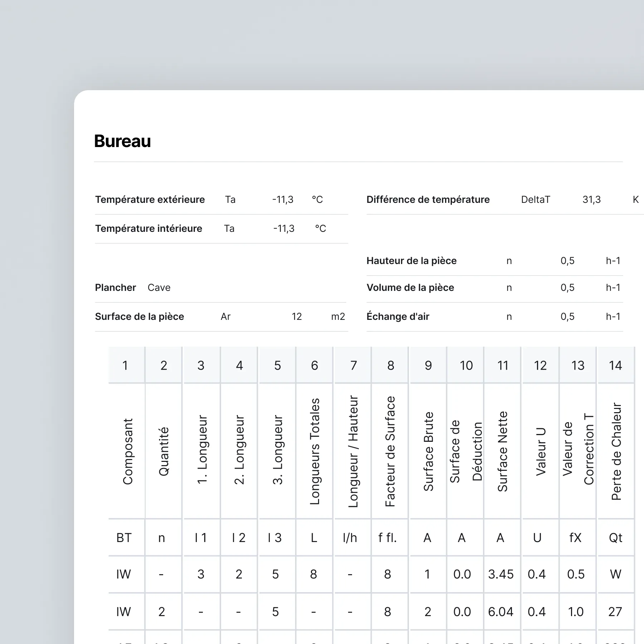Image resolution: width=644 pixels, height=644 pixels.
Task: Click the Hauteur de la pièce label
Action: pos(411,260)
